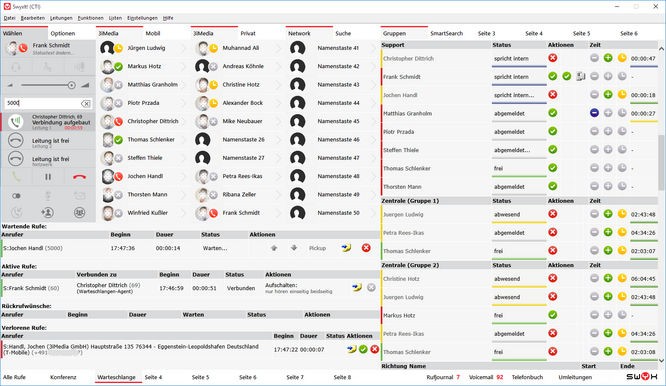Click 'nur hören' listen-in option
Screen dimensions: 666x386
[x=274, y=292]
